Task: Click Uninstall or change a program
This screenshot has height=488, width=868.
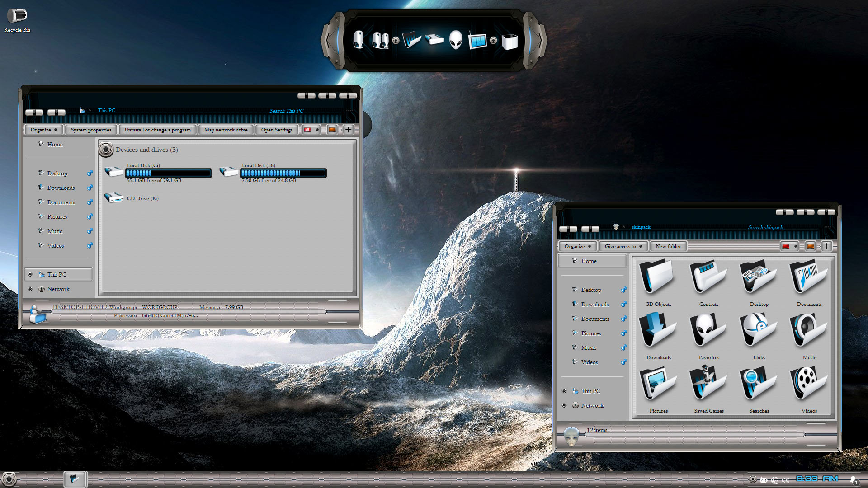Action: [x=157, y=130]
